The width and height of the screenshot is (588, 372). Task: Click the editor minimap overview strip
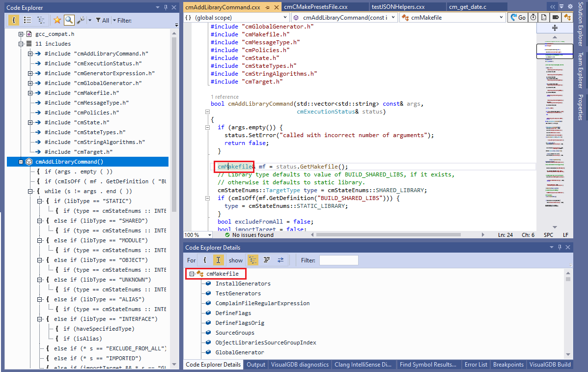(555, 131)
